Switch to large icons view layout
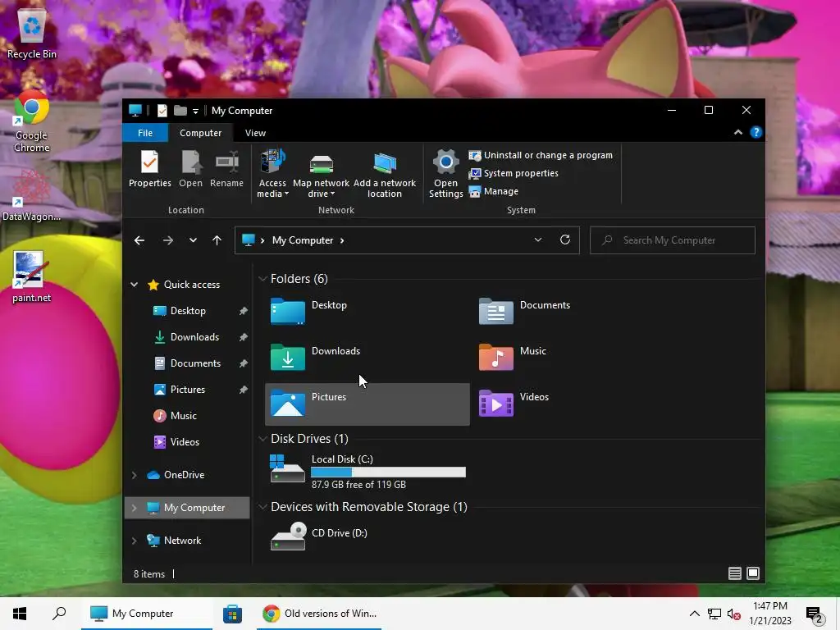840x630 pixels. coord(753,573)
